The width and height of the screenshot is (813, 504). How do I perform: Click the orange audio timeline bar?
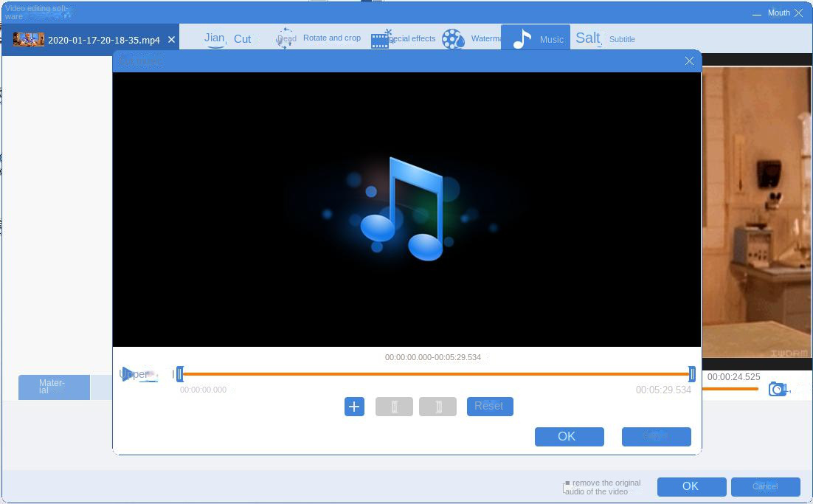435,374
